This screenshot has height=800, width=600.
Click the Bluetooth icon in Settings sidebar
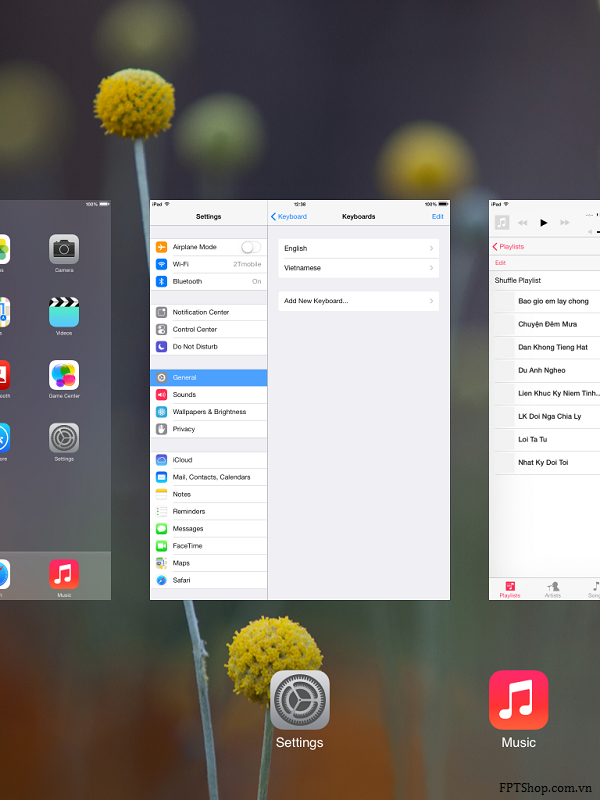[161, 281]
